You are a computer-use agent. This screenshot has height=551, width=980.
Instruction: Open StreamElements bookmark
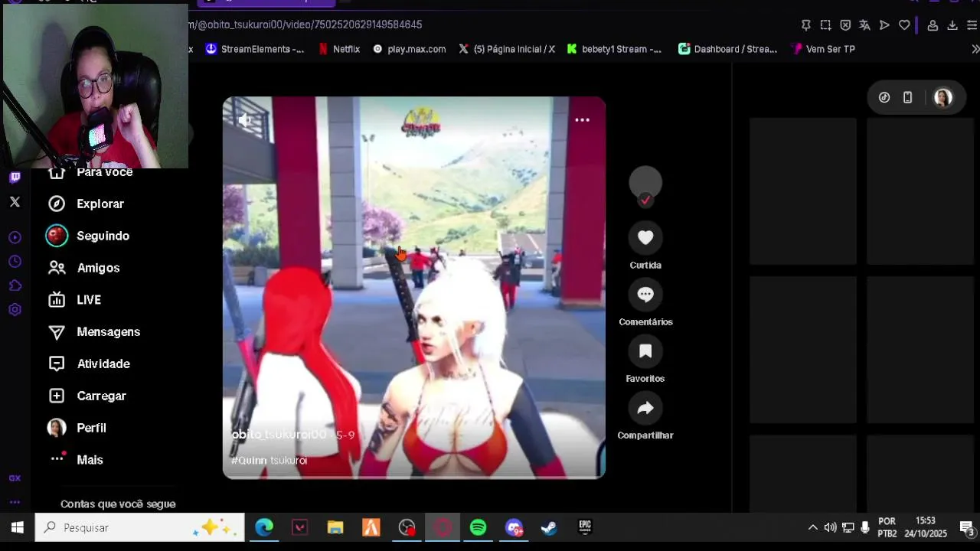click(x=254, y=49)
